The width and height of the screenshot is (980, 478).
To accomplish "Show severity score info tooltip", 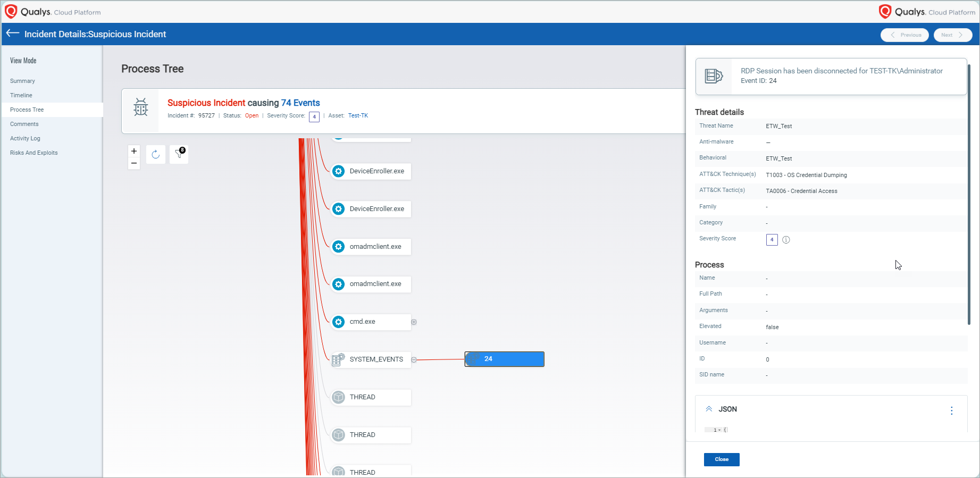I will 786,240.
